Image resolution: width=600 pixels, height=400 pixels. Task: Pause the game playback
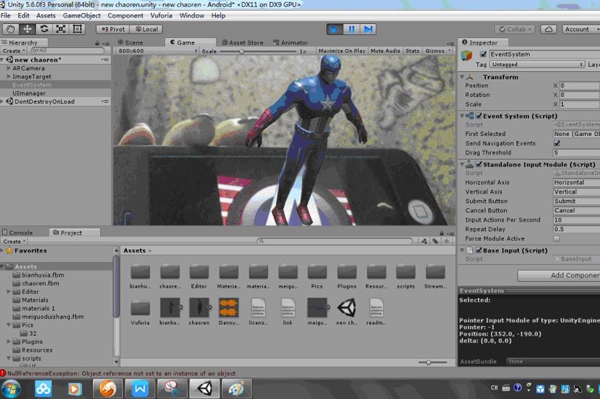click(351, 29)
